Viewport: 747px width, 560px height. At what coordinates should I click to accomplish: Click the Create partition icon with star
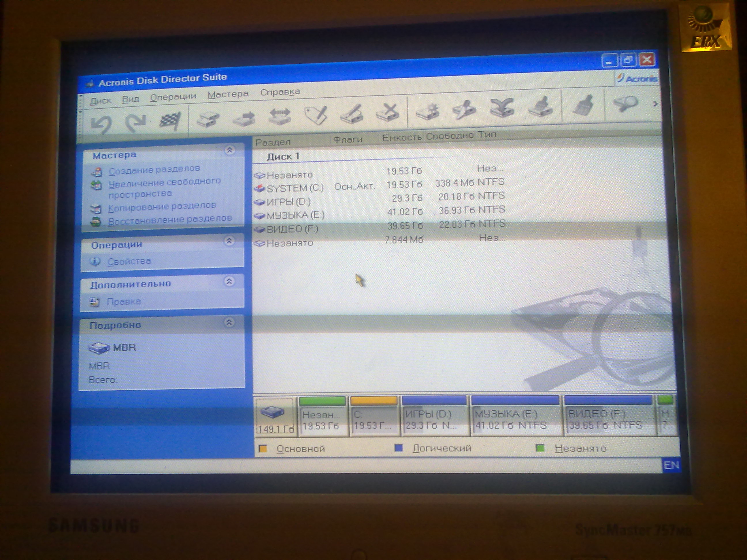tap(428, 111)
